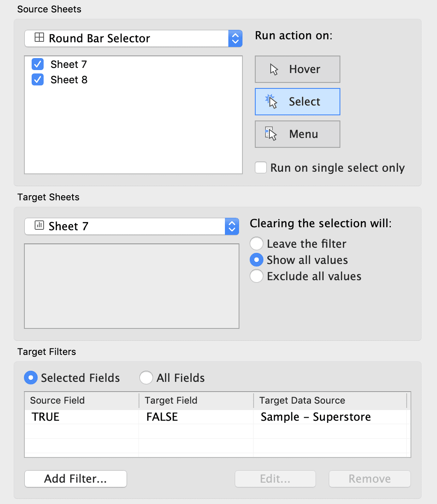Uncheck the Sheet 8 source sheet

(x=38, y=80)
